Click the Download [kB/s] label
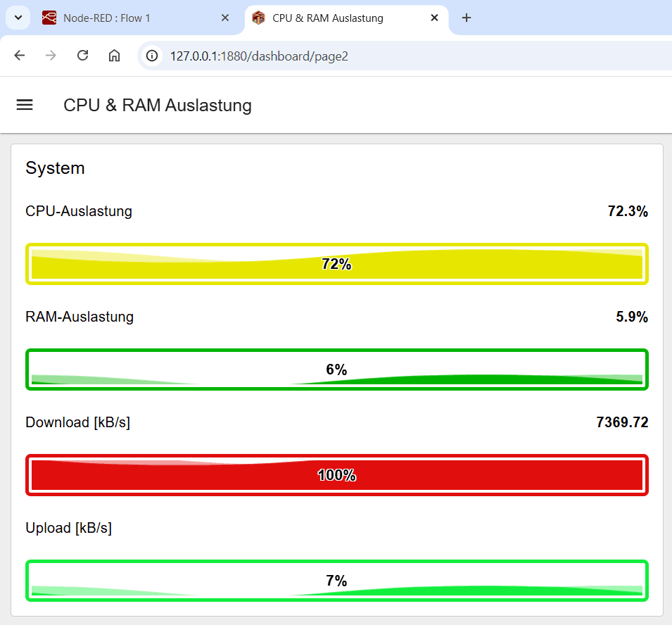Image resolution: width=672 pixels, height=625 pixels. (x=79, y=422)
